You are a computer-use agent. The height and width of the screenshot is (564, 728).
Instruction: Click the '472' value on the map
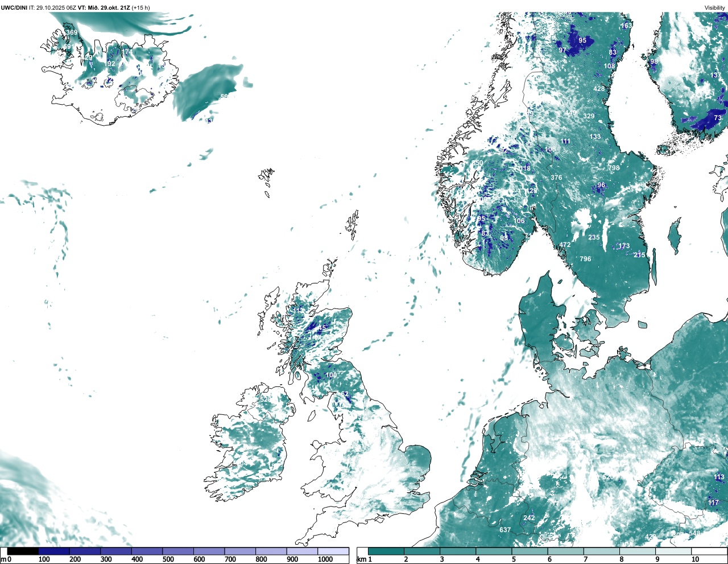click(x=565, y=245)
